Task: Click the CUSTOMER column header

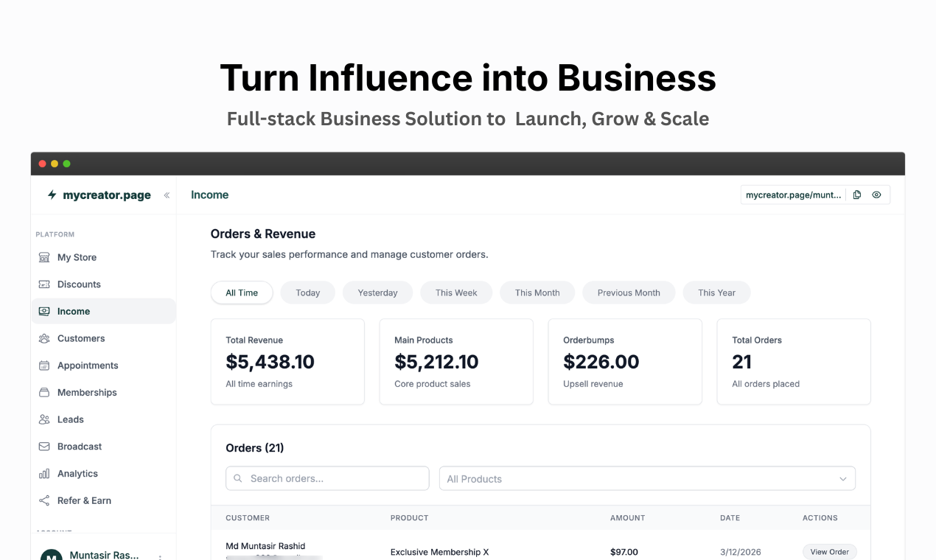Action: pos(248,518)
